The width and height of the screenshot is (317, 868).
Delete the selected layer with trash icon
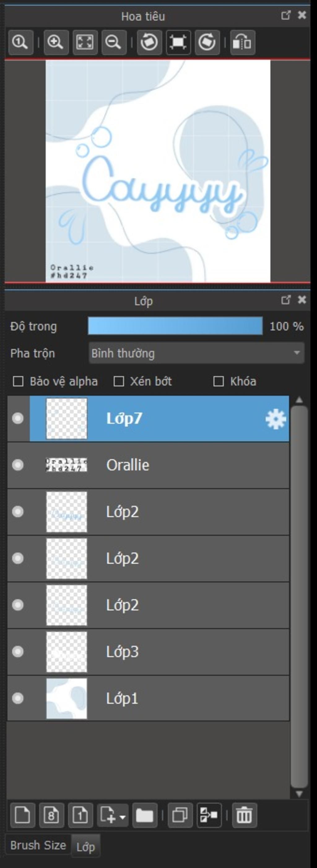coord(244,815)
